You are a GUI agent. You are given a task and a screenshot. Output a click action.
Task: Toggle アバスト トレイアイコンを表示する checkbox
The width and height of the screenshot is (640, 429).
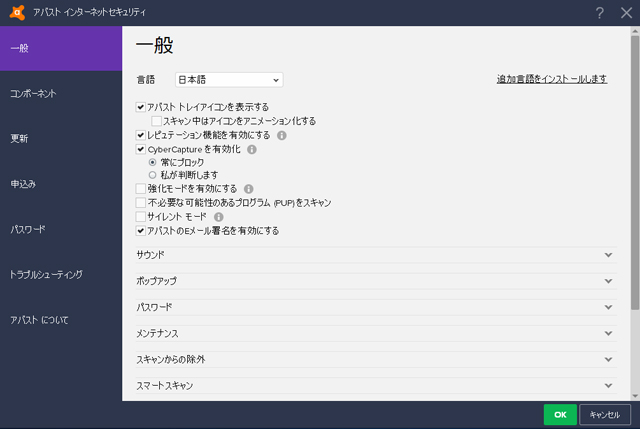click(x=140, y=107)
